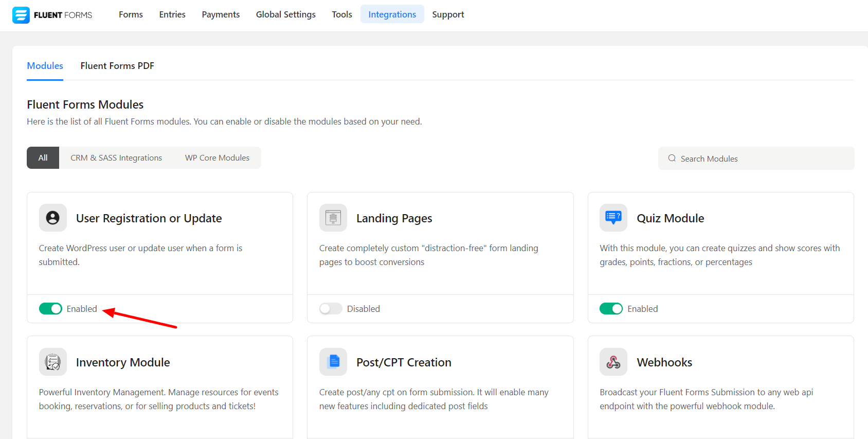Open the Forms menu
868x439 pixels.
click(131, 14)
